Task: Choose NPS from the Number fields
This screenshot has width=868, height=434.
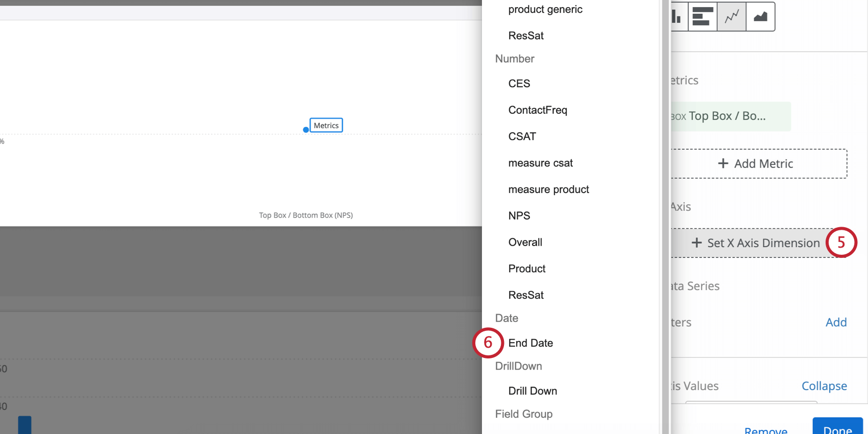Action: coord(519,216)
